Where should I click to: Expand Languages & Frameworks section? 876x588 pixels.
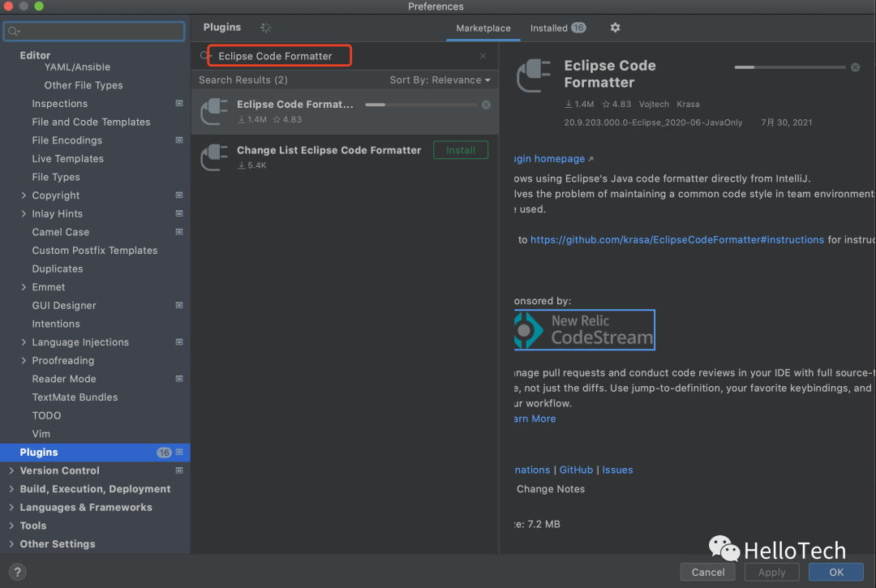(x=11, y=507)
